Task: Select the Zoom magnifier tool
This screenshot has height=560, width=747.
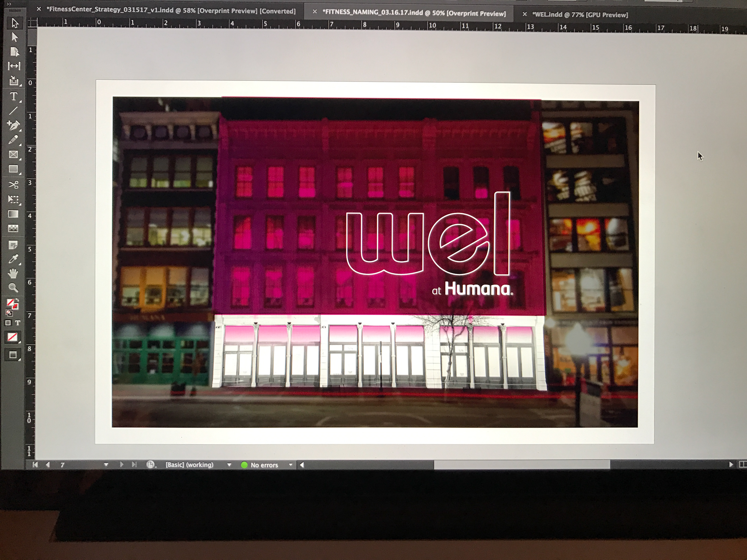Action: point(13,288)
